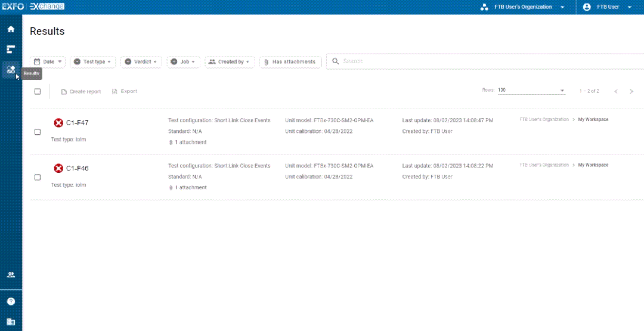This screenshot has width=644, height=331.
Task: Click '1 attachment' text in C1-F47 row
Action: pos(191,143)
